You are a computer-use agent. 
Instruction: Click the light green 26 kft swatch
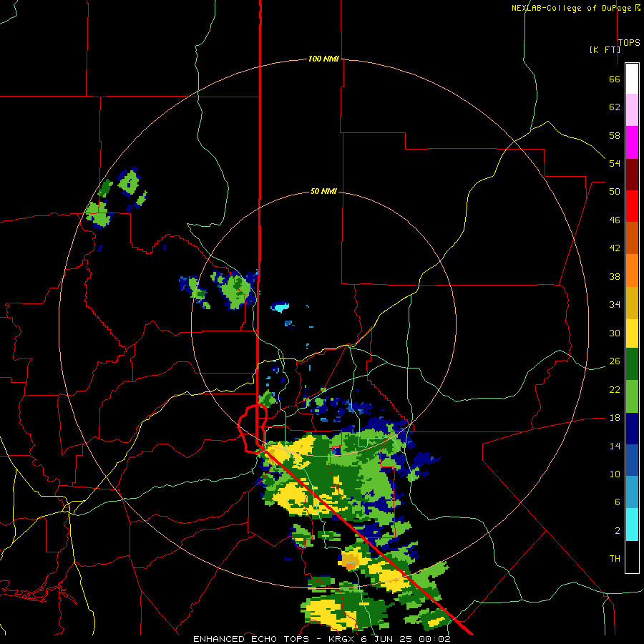click(x=632, y=396)
